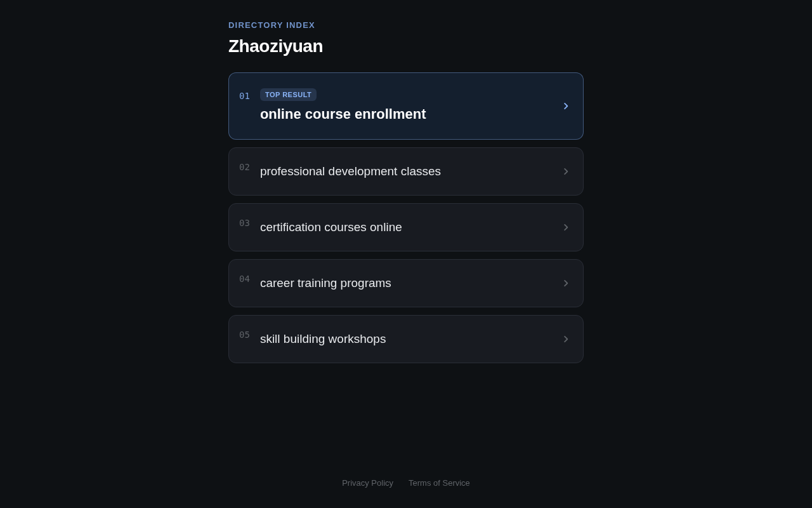Open skill building workshops entry

click(406, 339)
